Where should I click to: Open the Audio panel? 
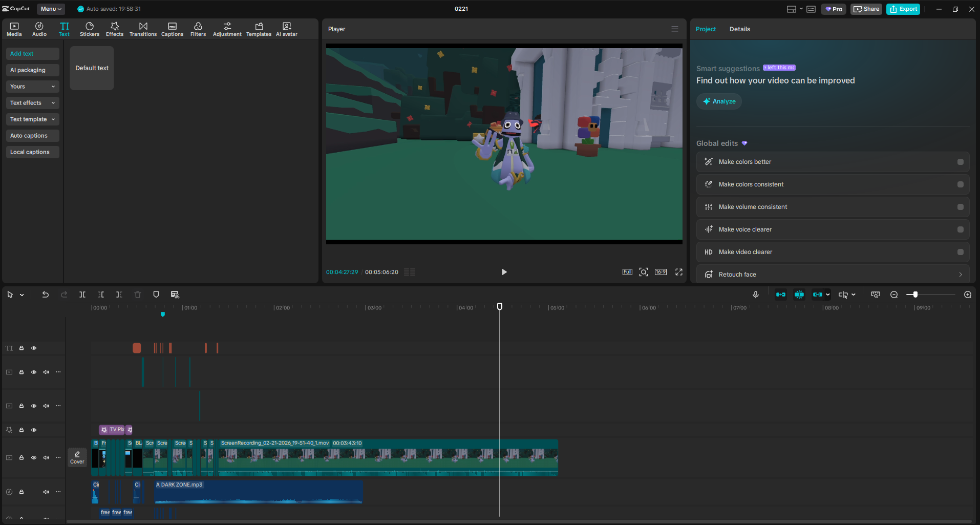39,29
